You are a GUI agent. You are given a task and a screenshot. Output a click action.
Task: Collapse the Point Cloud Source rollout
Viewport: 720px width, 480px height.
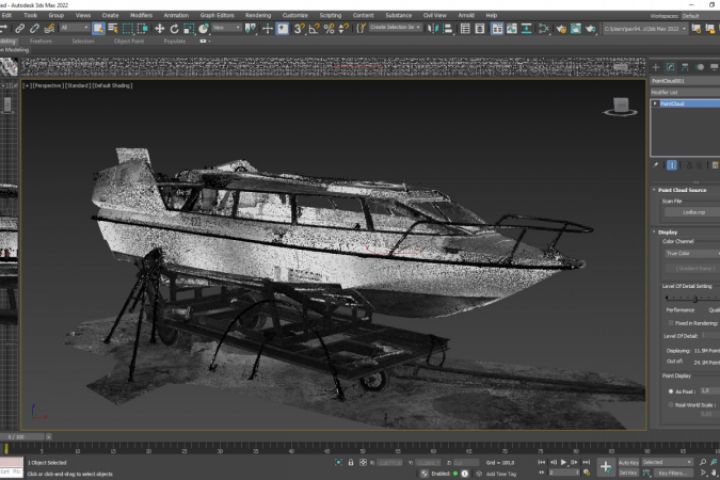684,189
